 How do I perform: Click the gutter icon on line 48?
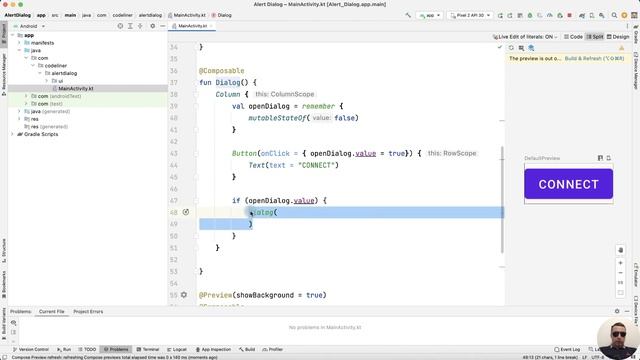coord(186,212)
